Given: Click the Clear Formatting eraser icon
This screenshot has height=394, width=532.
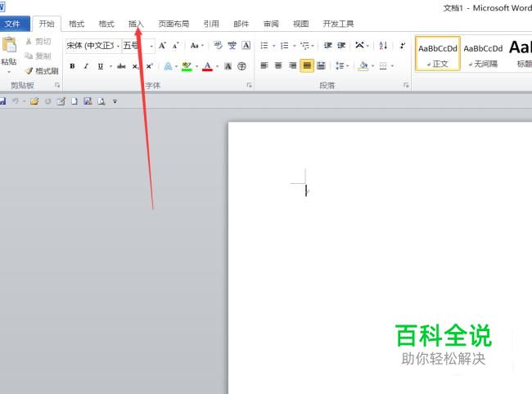Looking at the screenshot, I should (x=218, y=46).
